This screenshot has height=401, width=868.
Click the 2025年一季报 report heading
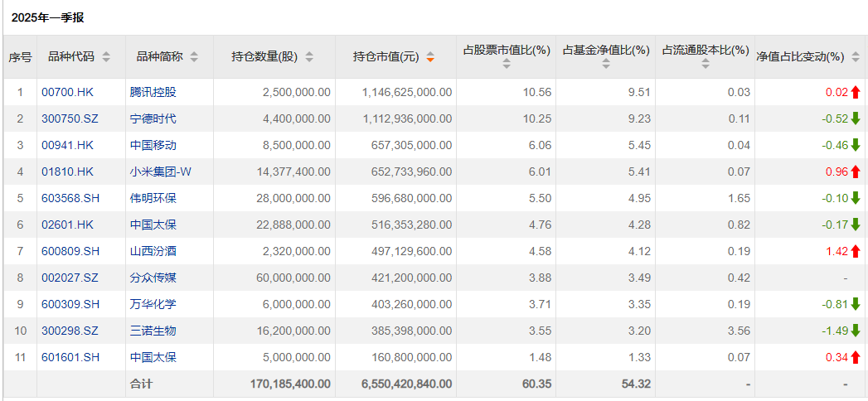(47, 17)
